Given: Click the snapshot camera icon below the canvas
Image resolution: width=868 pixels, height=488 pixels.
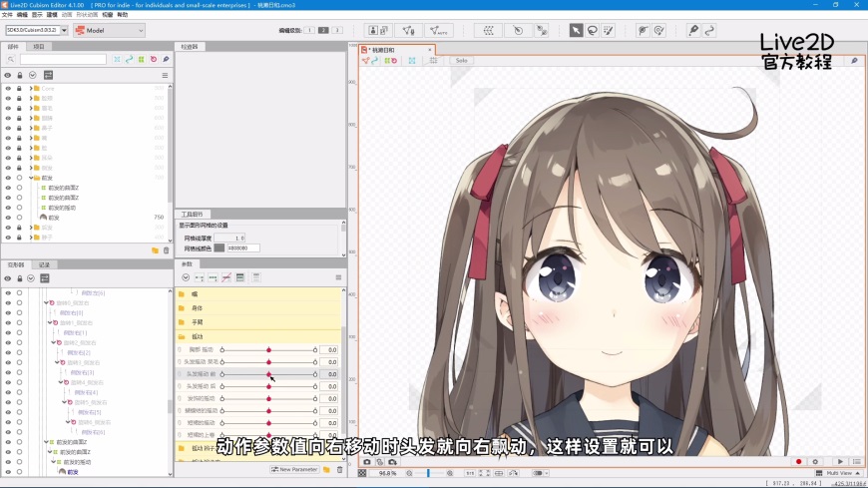Looking at the screenshot, I should (x=367, y=461).
